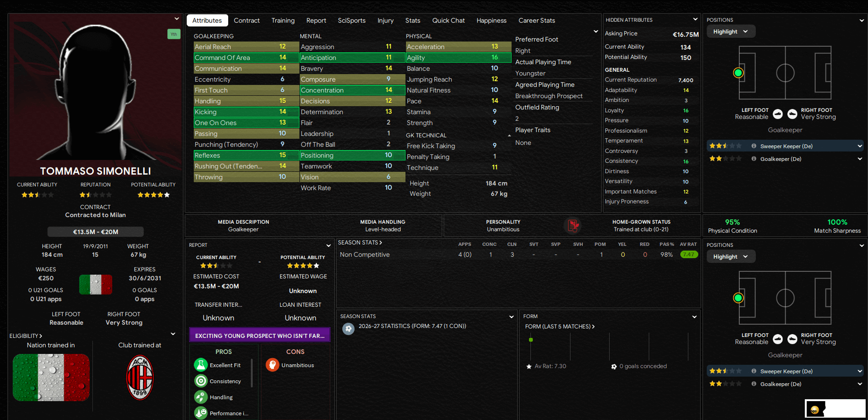
Task: Expand the Hidden Attributes panel menu
Action: point(695,19)
